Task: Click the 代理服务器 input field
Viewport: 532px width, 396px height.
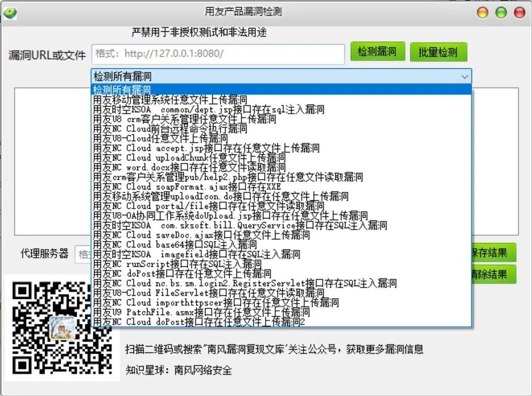Action: pos(83,254)
